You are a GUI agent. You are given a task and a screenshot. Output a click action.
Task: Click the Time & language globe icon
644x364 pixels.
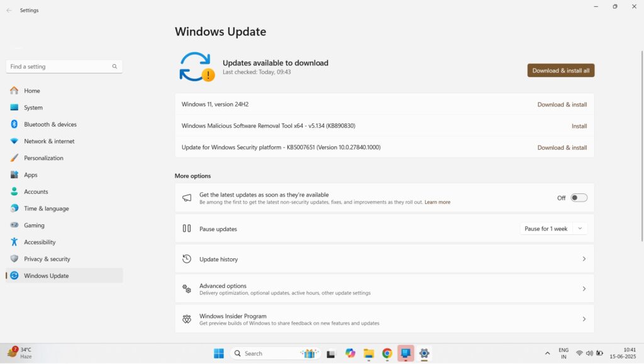[14, 208]
